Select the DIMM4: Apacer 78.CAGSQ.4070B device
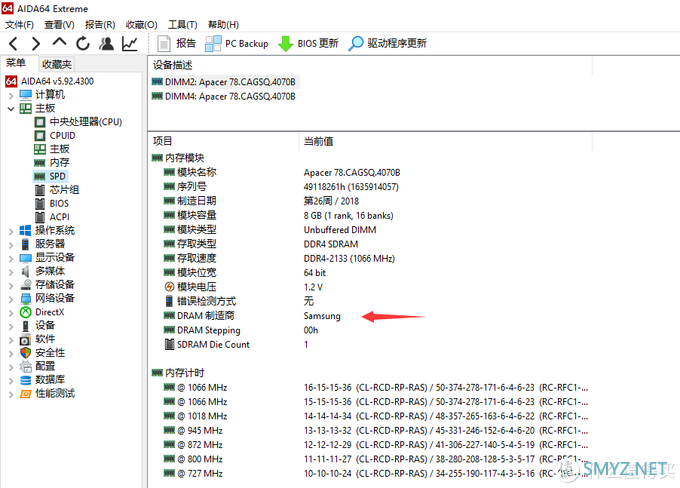The image size is (680, 488). pyautogui.click(x=224, y=96)
